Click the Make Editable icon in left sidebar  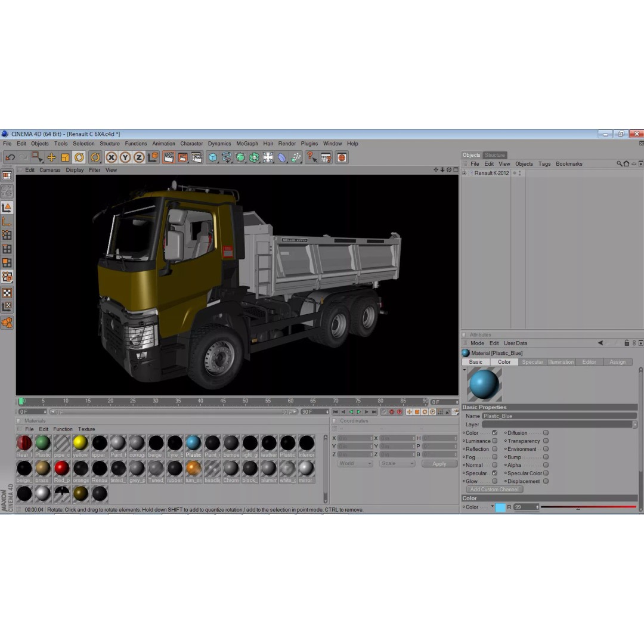pyautogui.click(x=7, y=191)
